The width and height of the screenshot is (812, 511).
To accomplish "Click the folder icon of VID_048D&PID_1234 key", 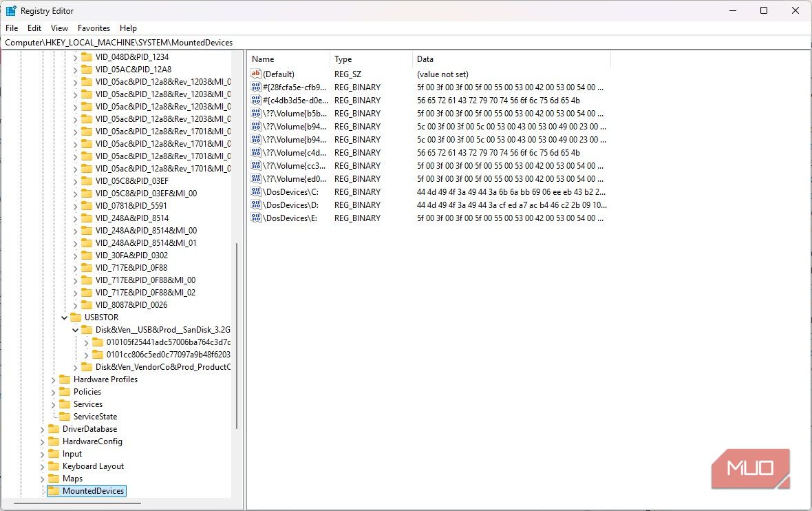I will [87, 56].
